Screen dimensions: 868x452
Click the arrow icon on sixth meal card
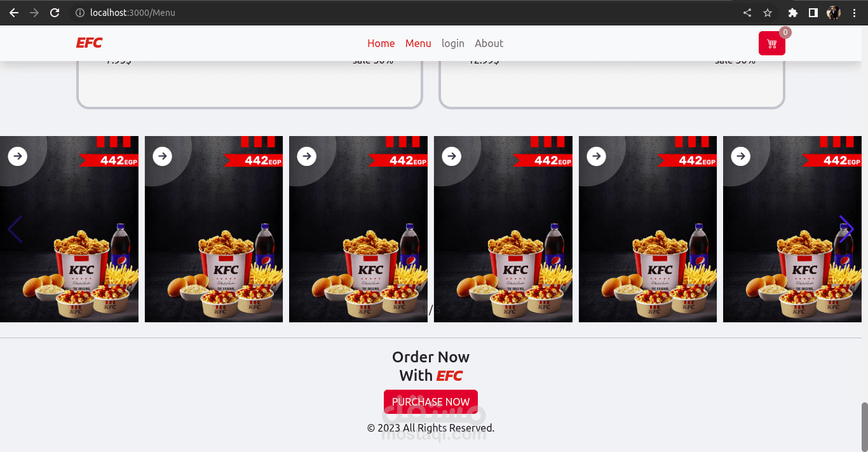[741, 156]
